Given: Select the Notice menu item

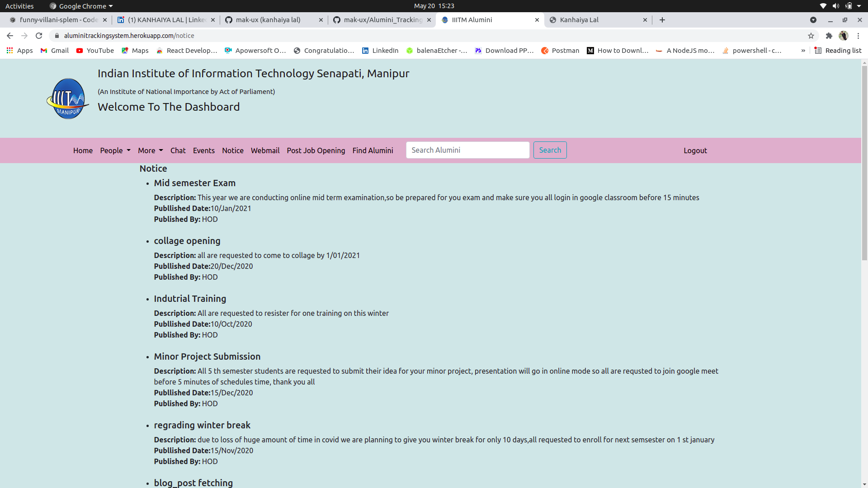Looking at the screenshot, I should coord(232,150).
